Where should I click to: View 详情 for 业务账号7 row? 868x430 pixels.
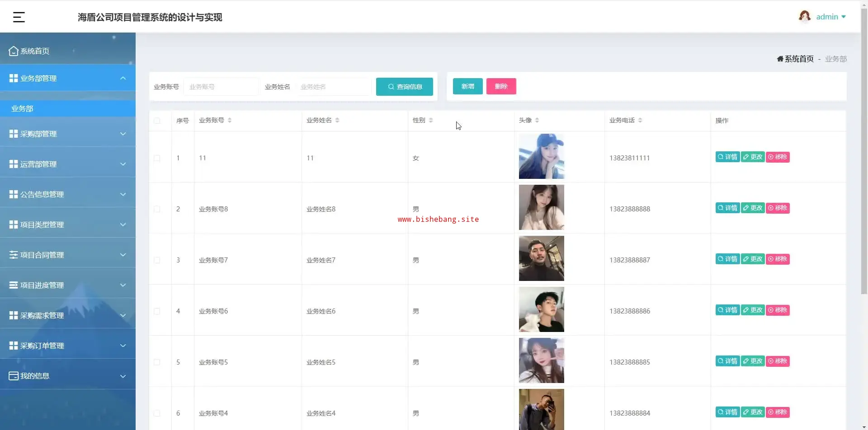[x=727, y=259]
